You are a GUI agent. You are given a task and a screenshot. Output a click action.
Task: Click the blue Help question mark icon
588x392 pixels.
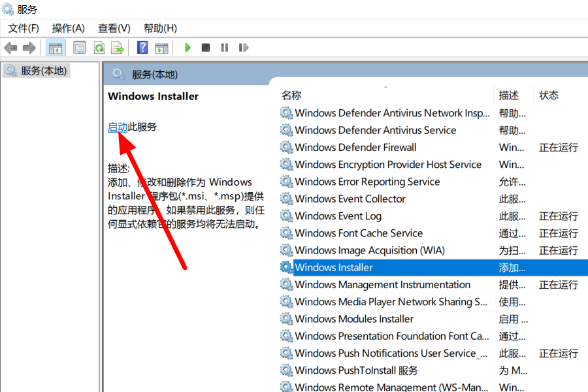pos(142,48)
